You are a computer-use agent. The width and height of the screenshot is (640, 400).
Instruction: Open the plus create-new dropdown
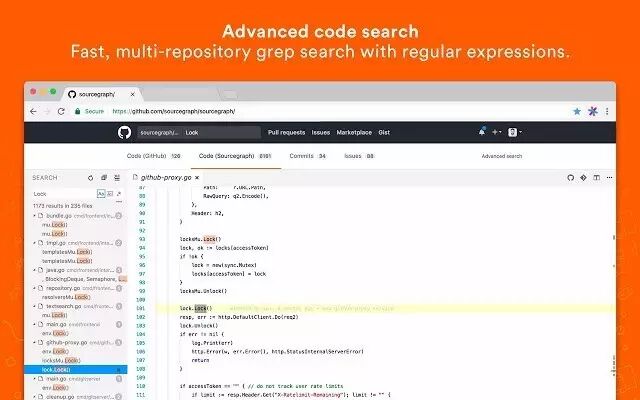point(496,132)
